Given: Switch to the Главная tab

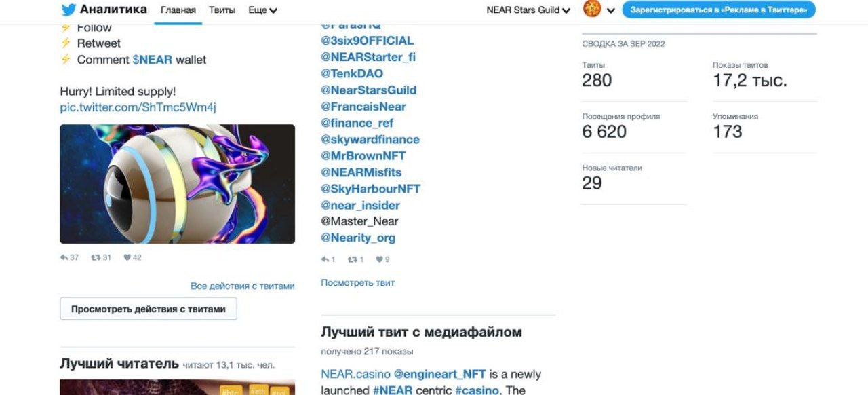Looking at the screenshot, I should click(x=178, y=10).
